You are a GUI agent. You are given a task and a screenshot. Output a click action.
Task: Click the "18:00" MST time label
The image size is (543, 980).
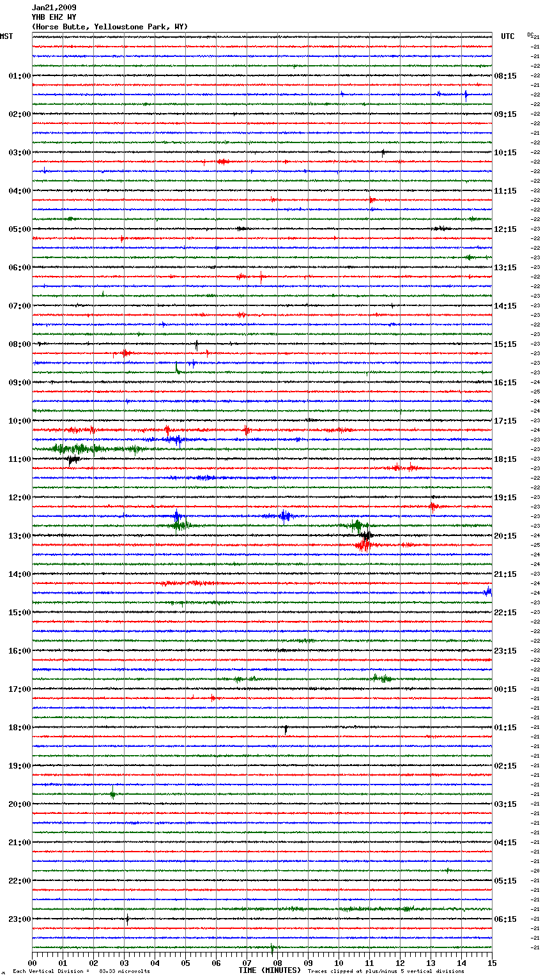coord(20,728)
